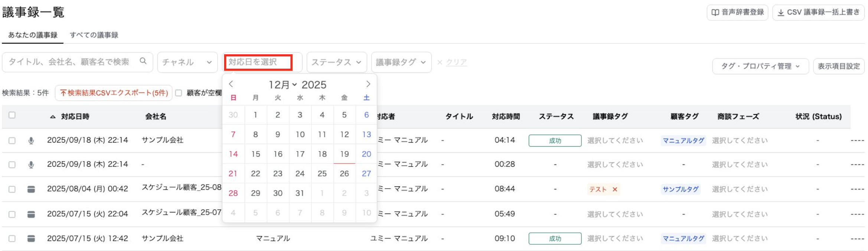Go to previous month in calendar

[x=231, y=84]
